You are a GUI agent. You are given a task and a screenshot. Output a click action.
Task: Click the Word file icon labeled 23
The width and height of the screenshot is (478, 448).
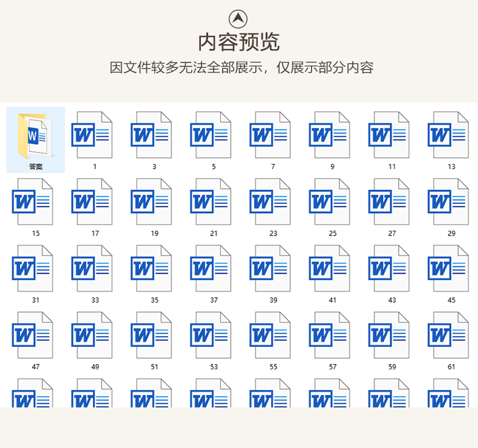point(270,202)
